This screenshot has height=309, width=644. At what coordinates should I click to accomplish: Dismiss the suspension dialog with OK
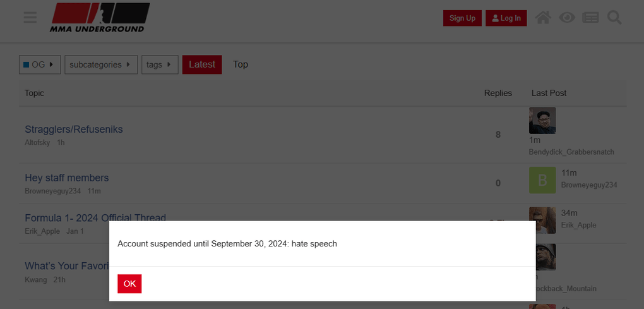click(129, 284)
